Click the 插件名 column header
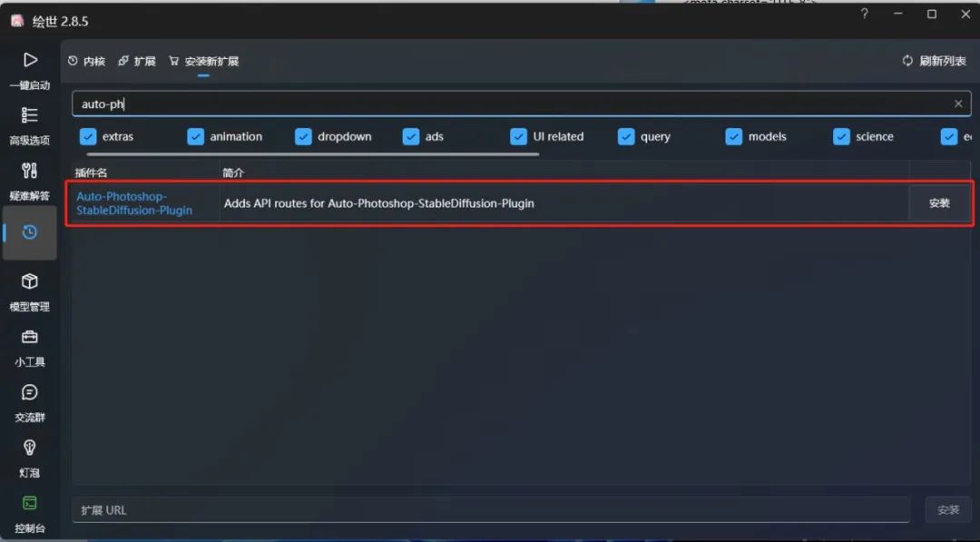The image size is (980, 542). (x=92, y=172)
